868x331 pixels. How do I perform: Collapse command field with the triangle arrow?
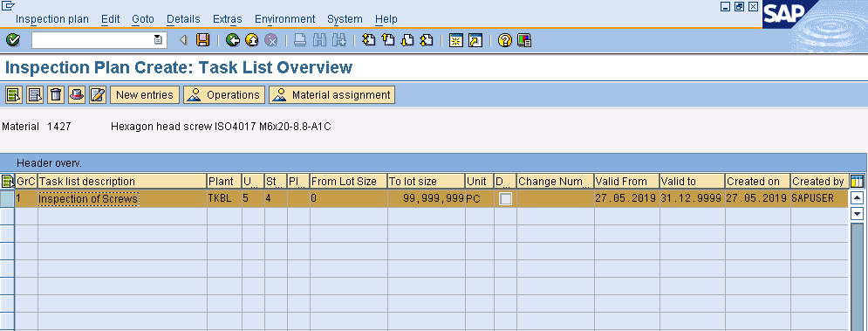click(x=183, y=40)
